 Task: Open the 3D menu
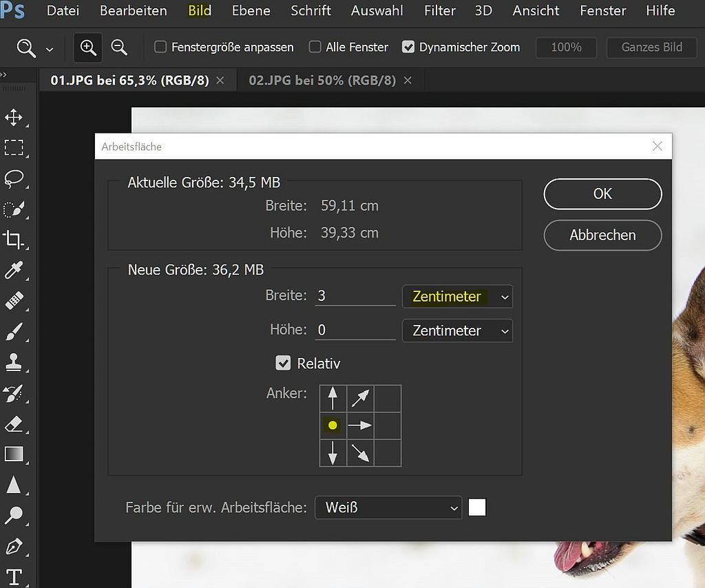[483, 10]
